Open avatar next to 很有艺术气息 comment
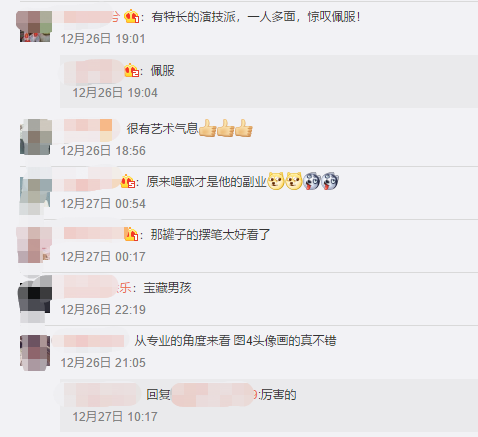Screen dimensions: 478x437 (35, 137)
